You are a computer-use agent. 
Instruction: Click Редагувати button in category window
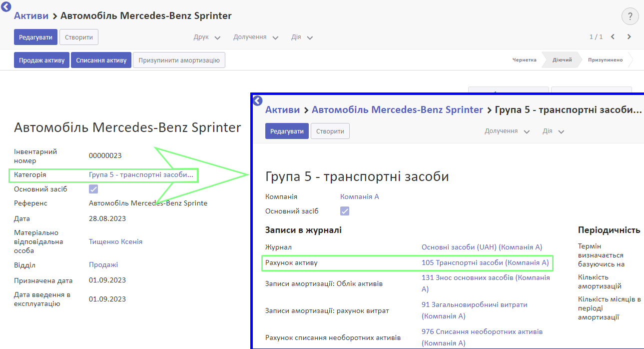[287, 131]
